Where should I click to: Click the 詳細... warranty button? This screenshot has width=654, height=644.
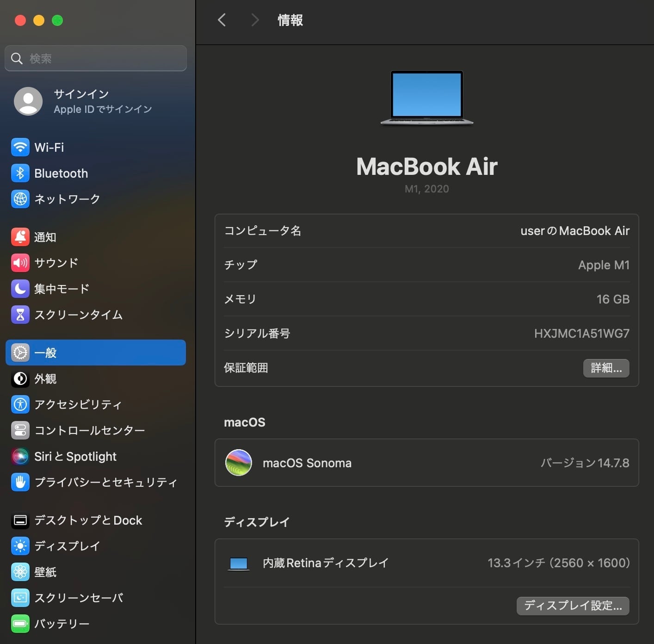click(x=606, y=368)
